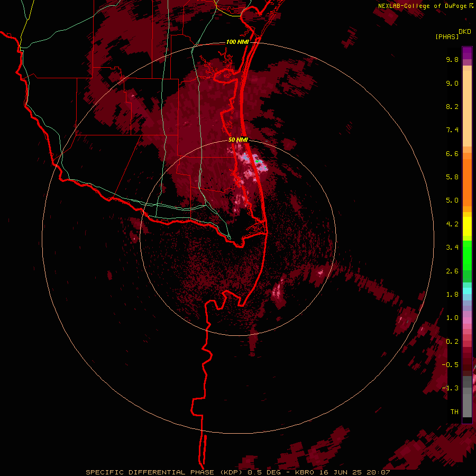Click the 0.2 scale value

452,342
